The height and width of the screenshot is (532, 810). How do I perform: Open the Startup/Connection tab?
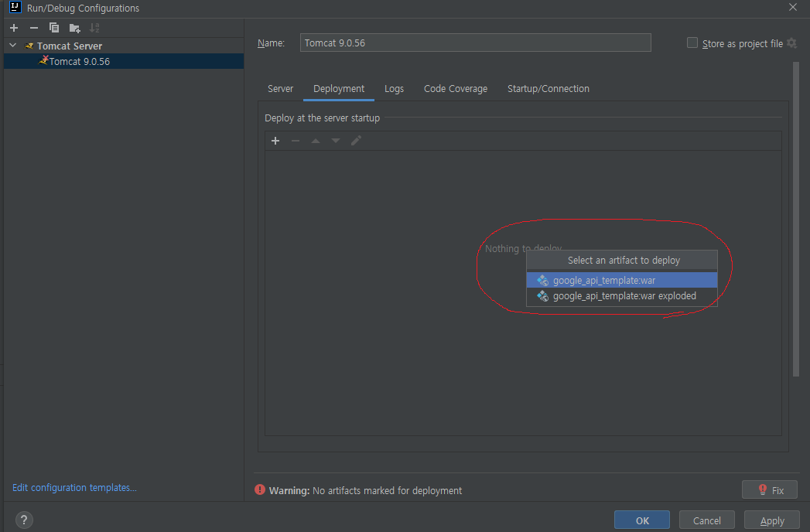click(x=548, y=89)
